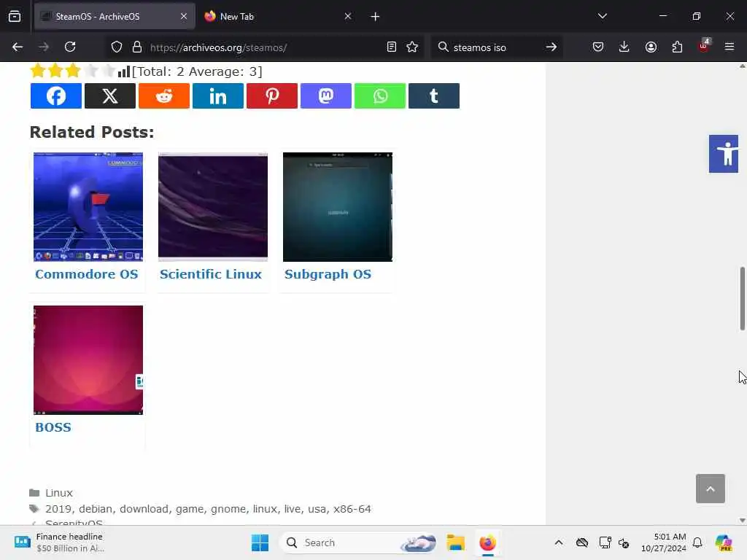The image size is (747, 560).
Task: Close the SteamOS - ArchiveOS tab
Action: pyautogui.click(x=184, y=17)
